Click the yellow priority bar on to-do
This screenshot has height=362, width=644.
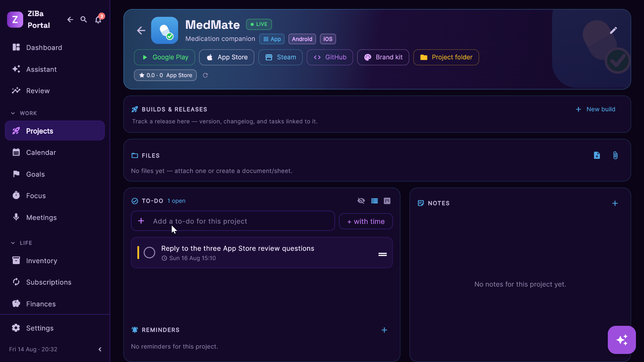[x=138, y=253]
